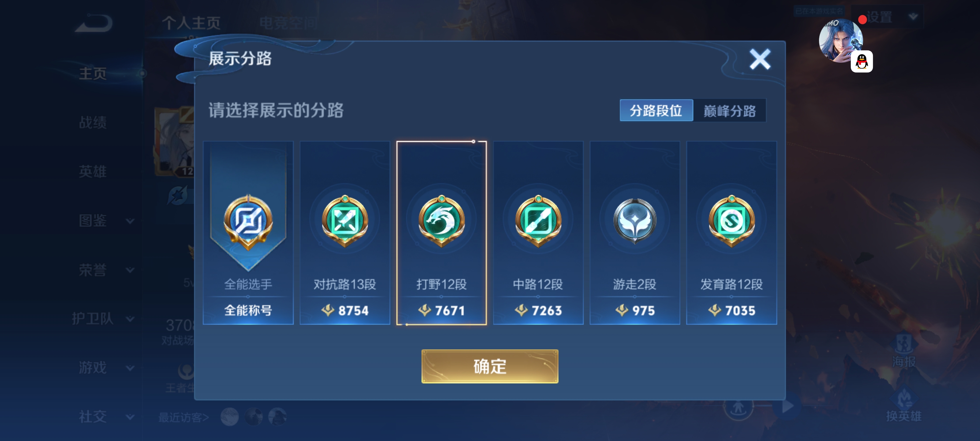Viewport: 980px width, 441px height.
Task: Select the 中路12段 mid lane badge
Action: pos(538,221)
